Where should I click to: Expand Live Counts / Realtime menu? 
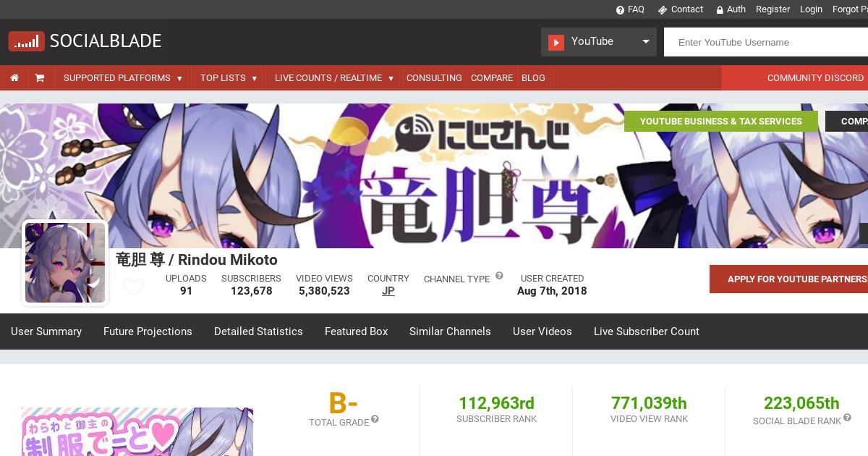(334, 77)
